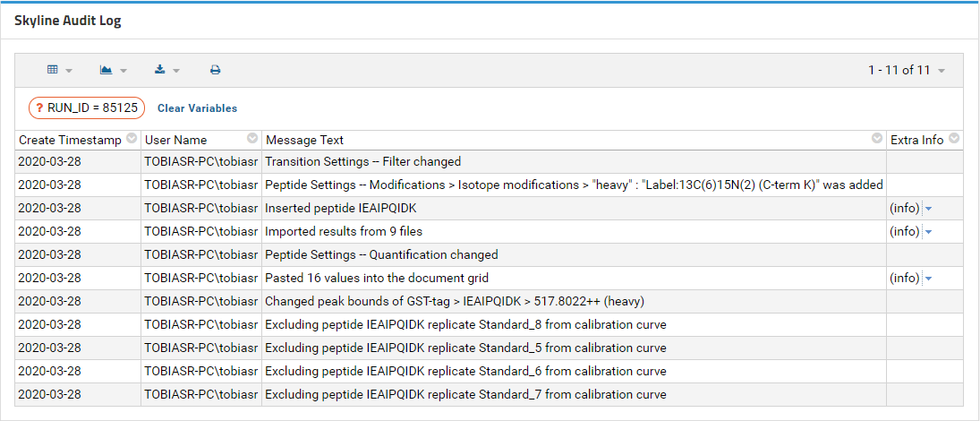Viewport: 980px width, 421px height.
Task: Click (info) link on Inserted peptide row
Action: coord(905,209)
